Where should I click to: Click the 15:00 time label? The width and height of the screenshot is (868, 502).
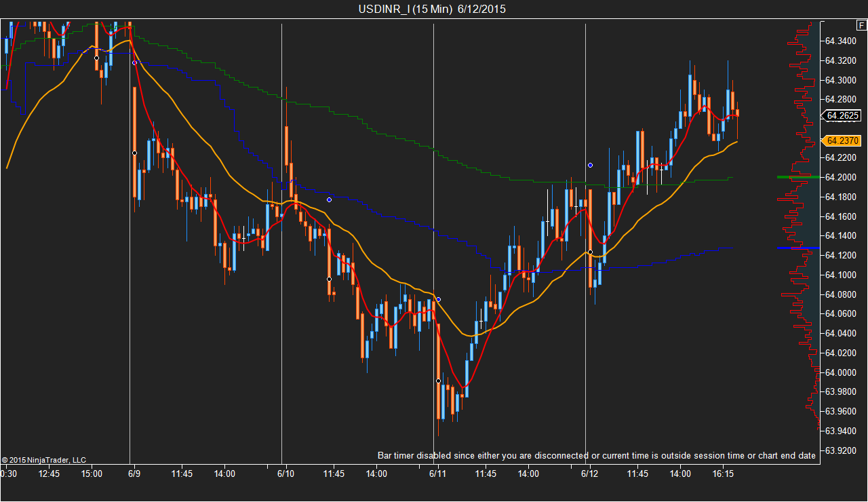(x=92, y=474)
